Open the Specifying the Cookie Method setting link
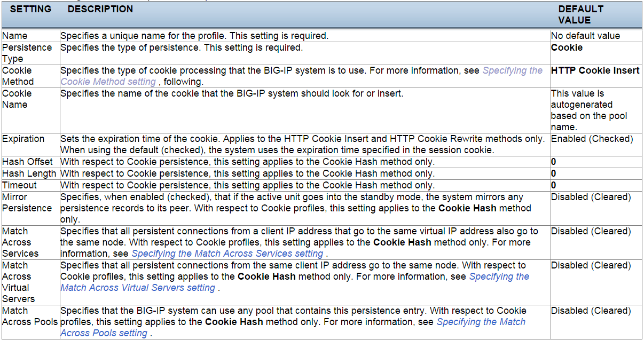The height and width of the screenshot is (340, 644). click(512, 70)
